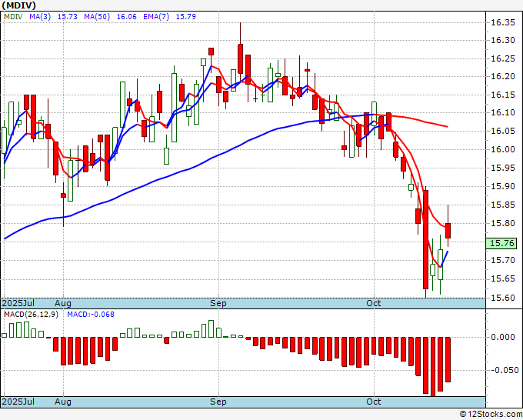Viewport: 523px width, 420px height.
Task: Click Sep on MACD date axis
Action: [x=218, y=402]
